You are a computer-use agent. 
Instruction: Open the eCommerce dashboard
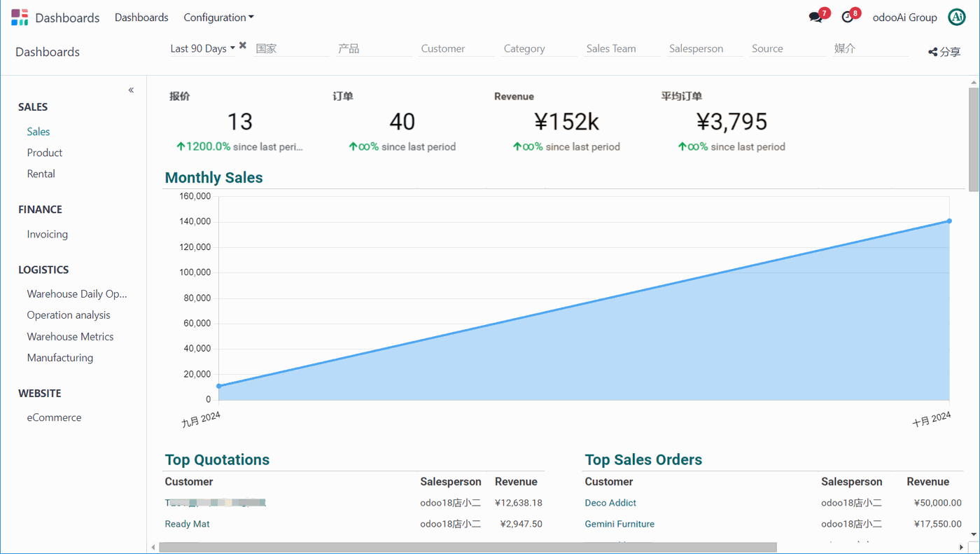pos(54,417)
